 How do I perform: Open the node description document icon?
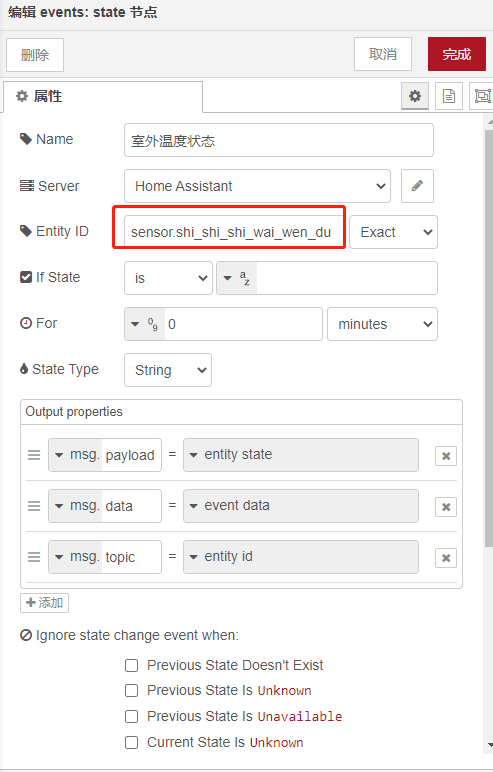pos(449,96)
